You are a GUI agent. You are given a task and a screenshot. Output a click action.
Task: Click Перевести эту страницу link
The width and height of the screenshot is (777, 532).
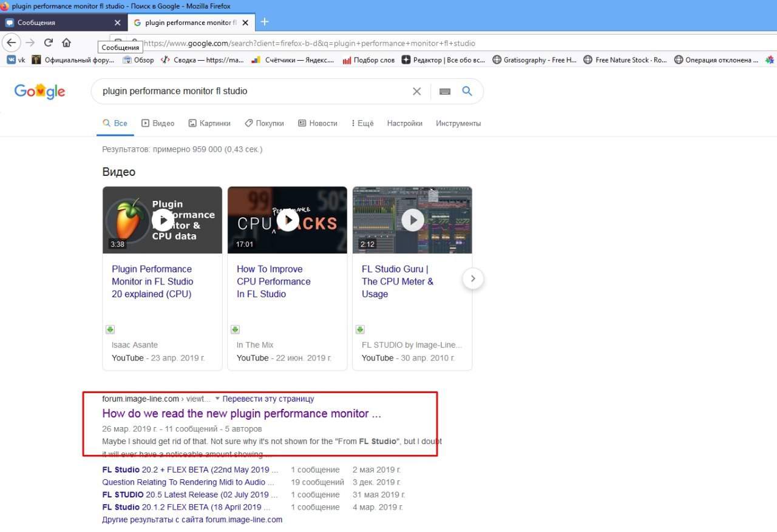point(268,399)
